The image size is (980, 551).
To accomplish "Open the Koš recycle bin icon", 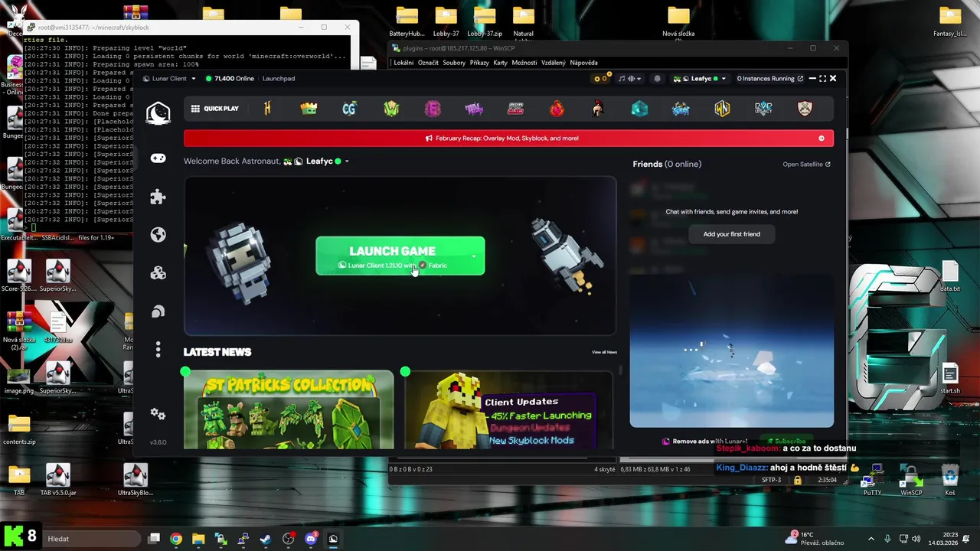I will (x=950, y=479).
